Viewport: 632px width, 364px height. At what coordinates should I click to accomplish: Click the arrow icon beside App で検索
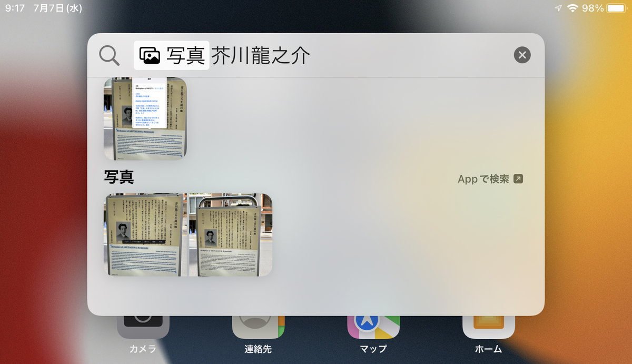[x=518, y=179]
